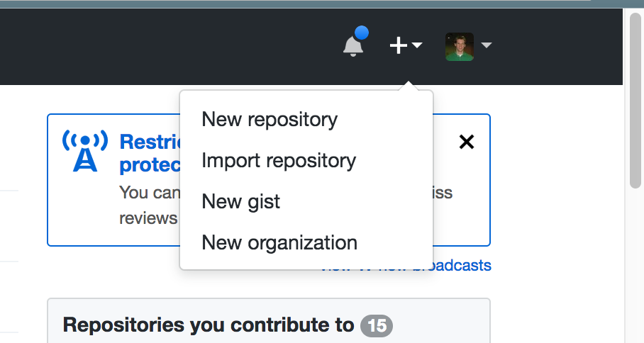The height and width of the screenshot is (343, 644).
Task: Collapse the create-new dropdown caret
Action: (417, 46)
